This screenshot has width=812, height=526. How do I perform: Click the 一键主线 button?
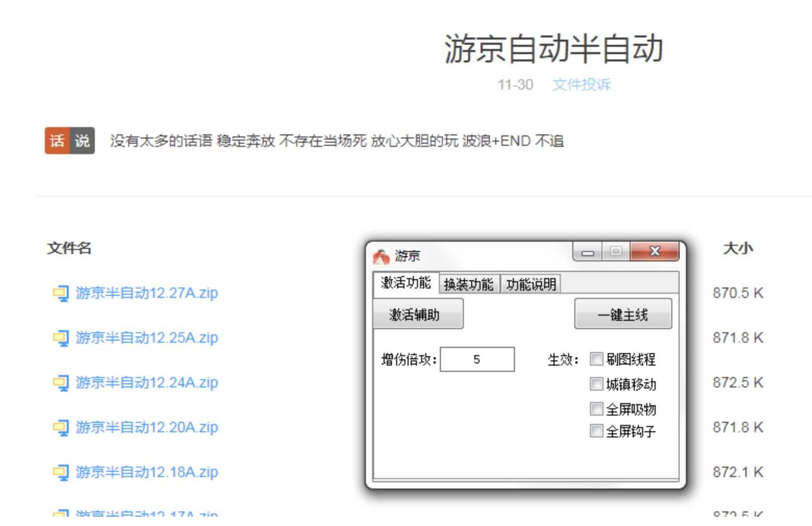[x=623, y=314]
